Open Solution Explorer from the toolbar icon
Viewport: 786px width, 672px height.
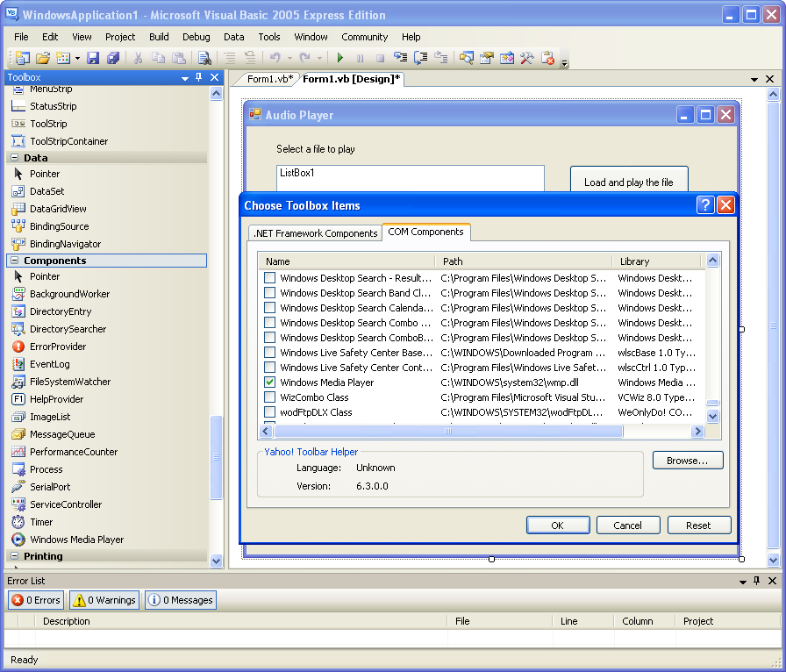[466, 58]
